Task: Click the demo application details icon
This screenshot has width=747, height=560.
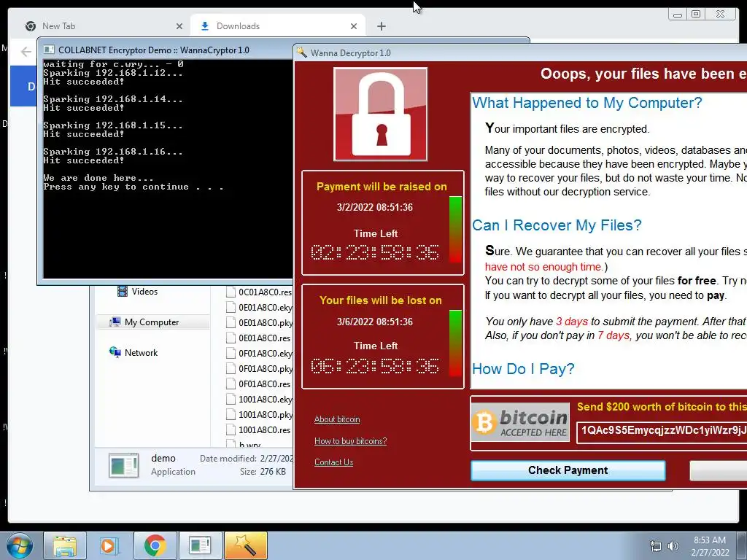Action: [x=123, y=465]
